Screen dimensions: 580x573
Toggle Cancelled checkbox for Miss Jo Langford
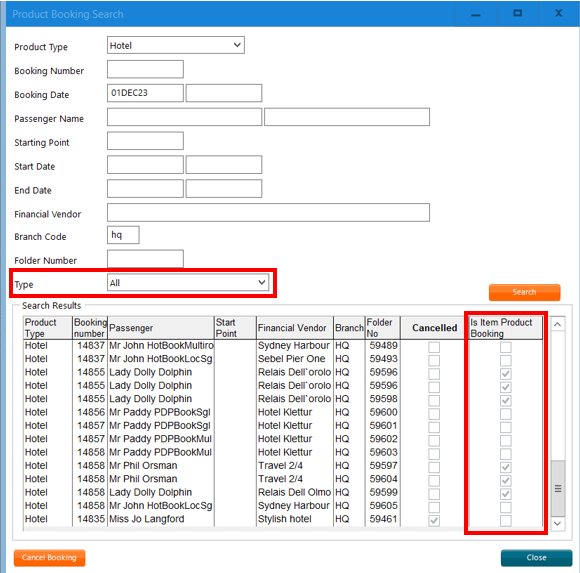tap(434, 520)
